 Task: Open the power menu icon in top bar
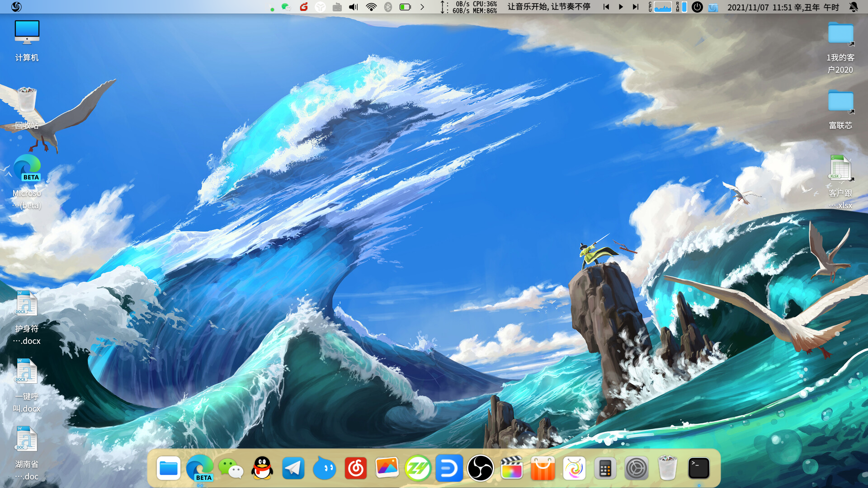pyautogui.click(x=697, y=7)
